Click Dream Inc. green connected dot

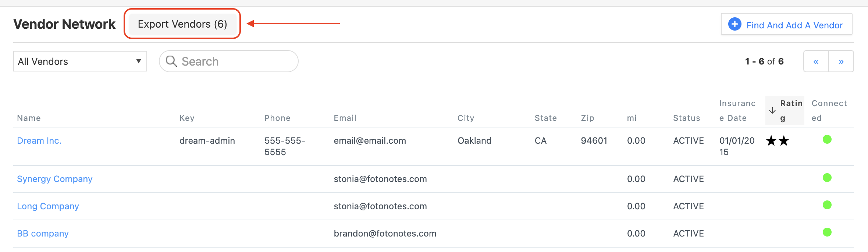[827, 139]
